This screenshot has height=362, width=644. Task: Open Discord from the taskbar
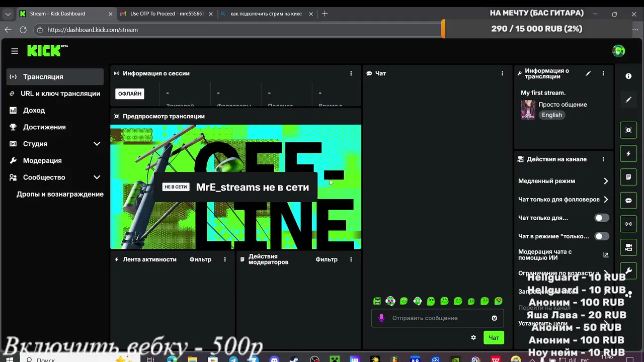coord(274,359)
